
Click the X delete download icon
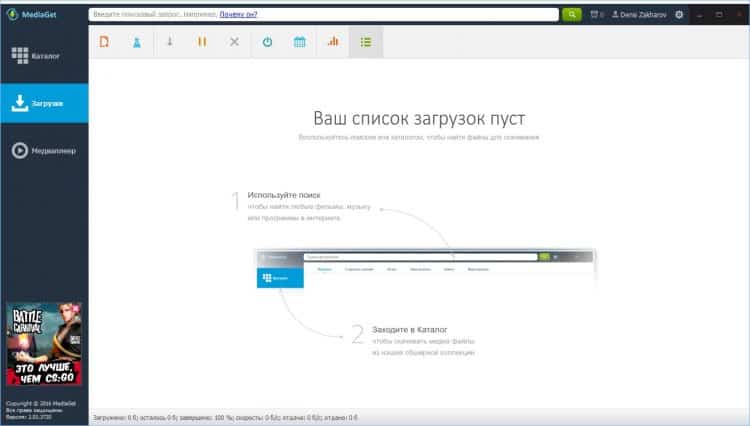(x=234, y=42)
